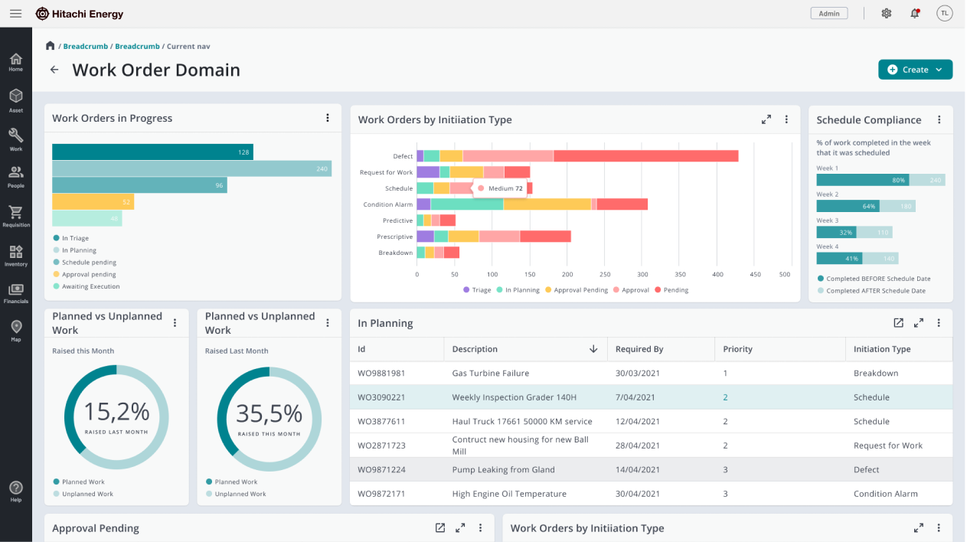
Task: Go to Requisition via cart icon
Action: pyautogui.click(x=16, y=215)
